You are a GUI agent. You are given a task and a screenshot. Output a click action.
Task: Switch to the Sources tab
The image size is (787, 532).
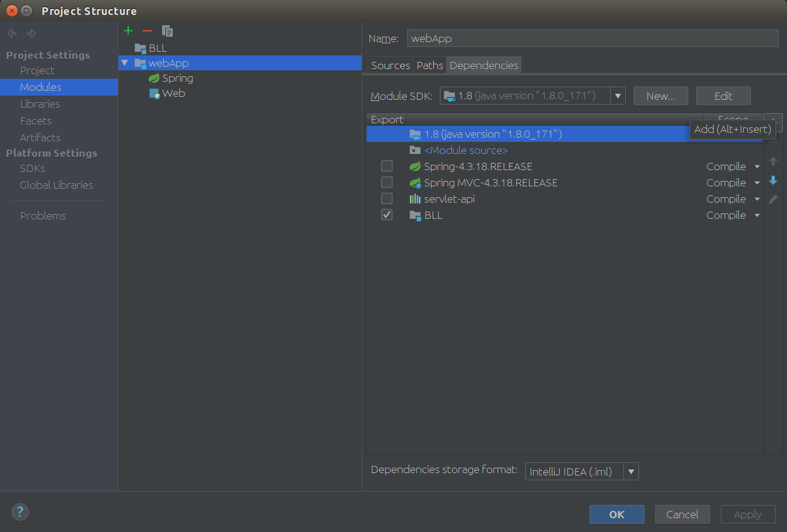click(x=390, y=66)
